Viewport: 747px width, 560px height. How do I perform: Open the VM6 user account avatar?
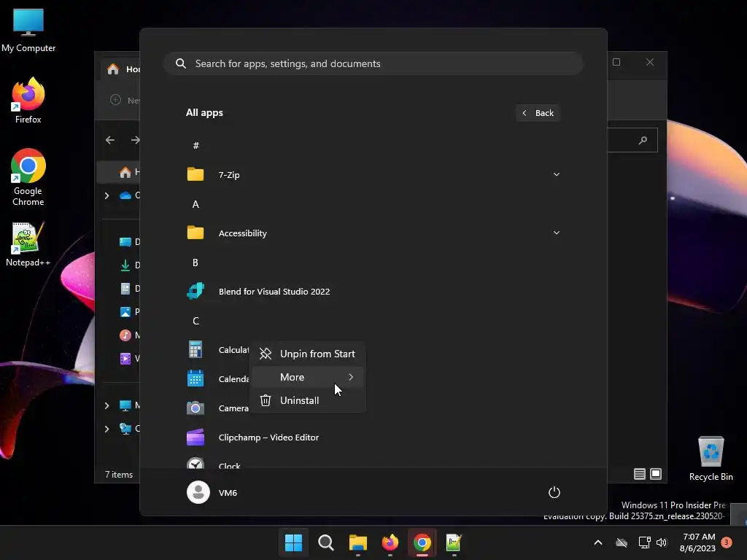pyautogui.click(x=198, y=492)
